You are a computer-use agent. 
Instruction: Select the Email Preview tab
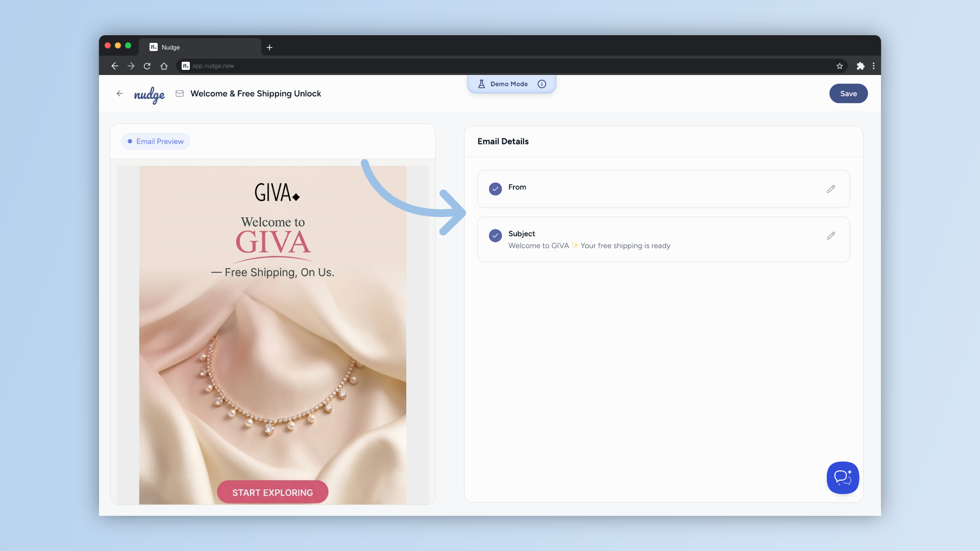[156, 141]
